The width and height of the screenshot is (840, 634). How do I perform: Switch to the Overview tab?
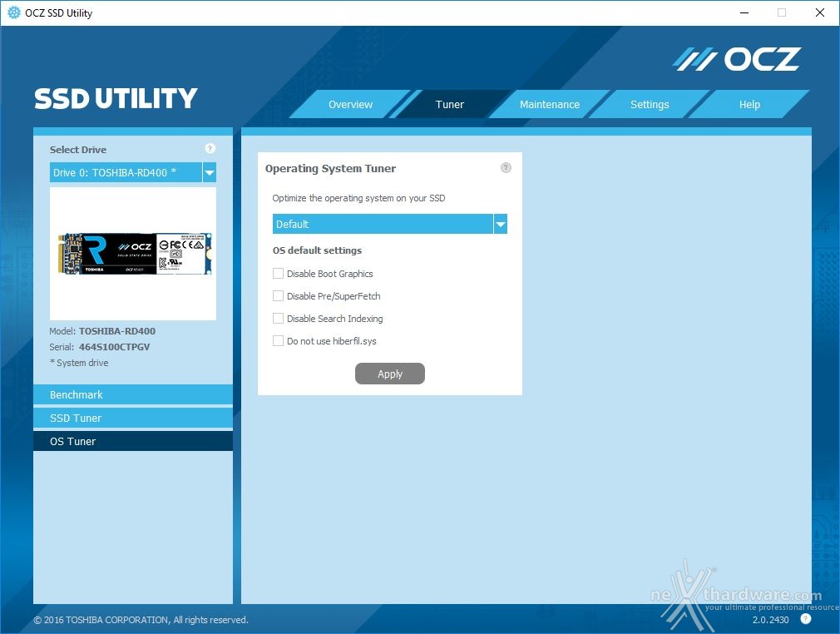point(350,105)
